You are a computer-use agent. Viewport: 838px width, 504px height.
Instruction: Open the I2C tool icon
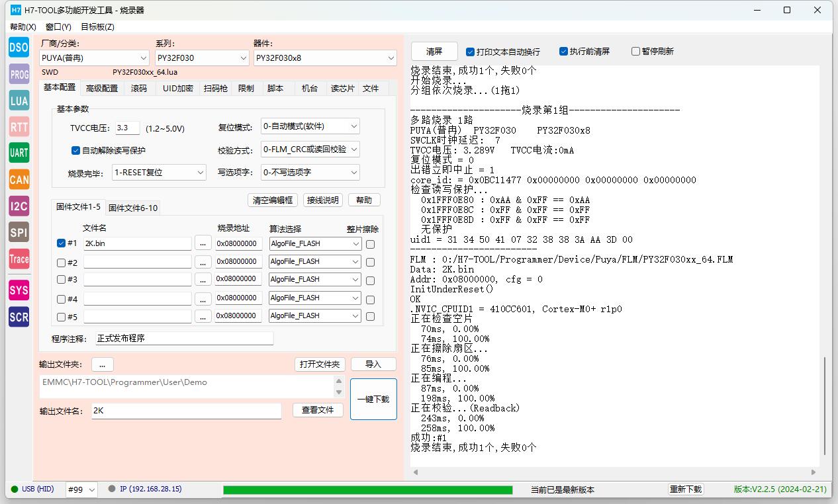tap(19, 206)
